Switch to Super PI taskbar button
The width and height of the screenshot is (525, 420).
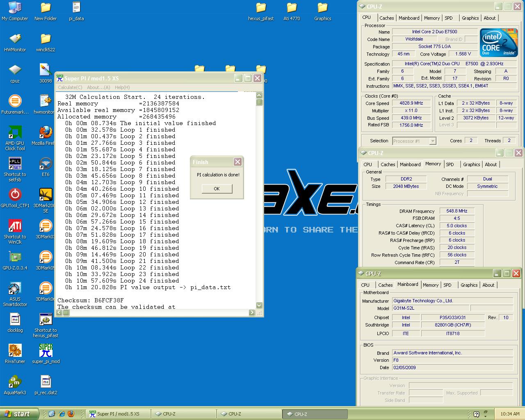[x=118, y=414]
